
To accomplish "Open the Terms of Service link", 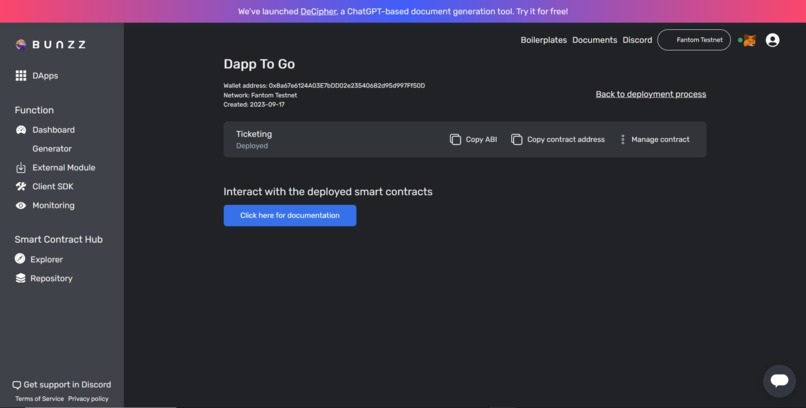I will 40,399.
